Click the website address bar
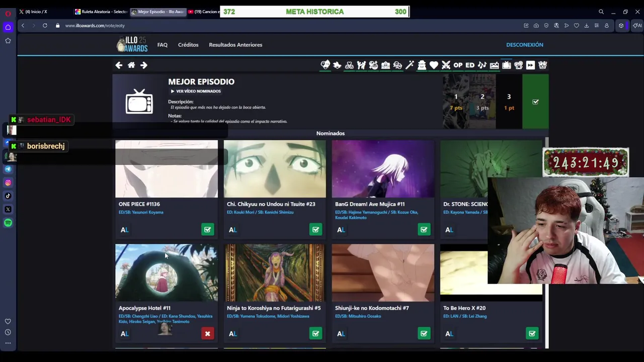Image resolution: width=644 pixels, height=362 pixels. 292,26
